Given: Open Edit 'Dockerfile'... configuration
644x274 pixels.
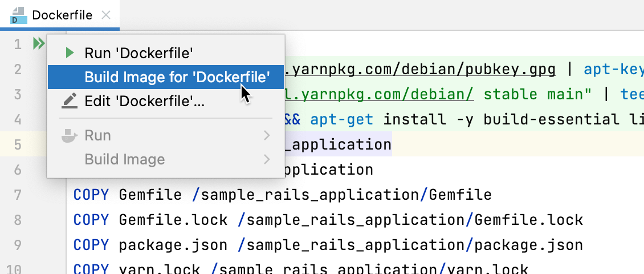Looking at the screenshot, I should click(x=166, y=101).
